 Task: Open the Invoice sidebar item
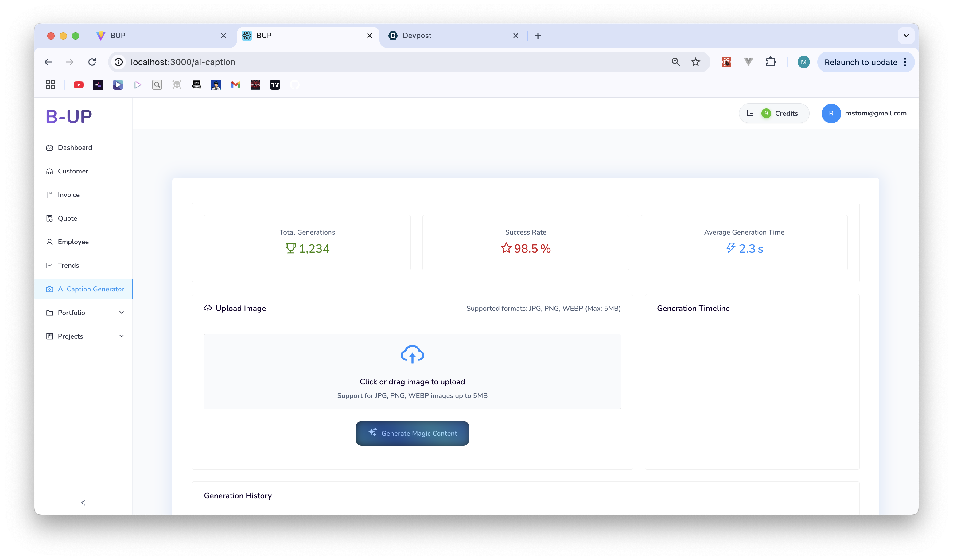68,195
